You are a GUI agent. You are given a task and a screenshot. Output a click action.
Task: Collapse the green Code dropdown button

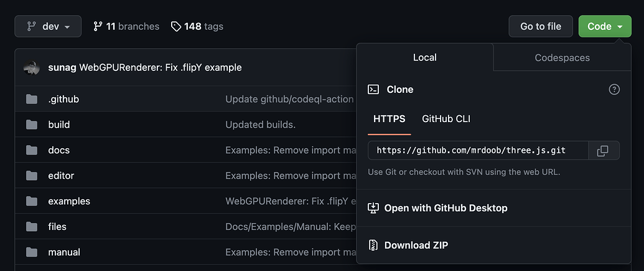coord(605,26)
